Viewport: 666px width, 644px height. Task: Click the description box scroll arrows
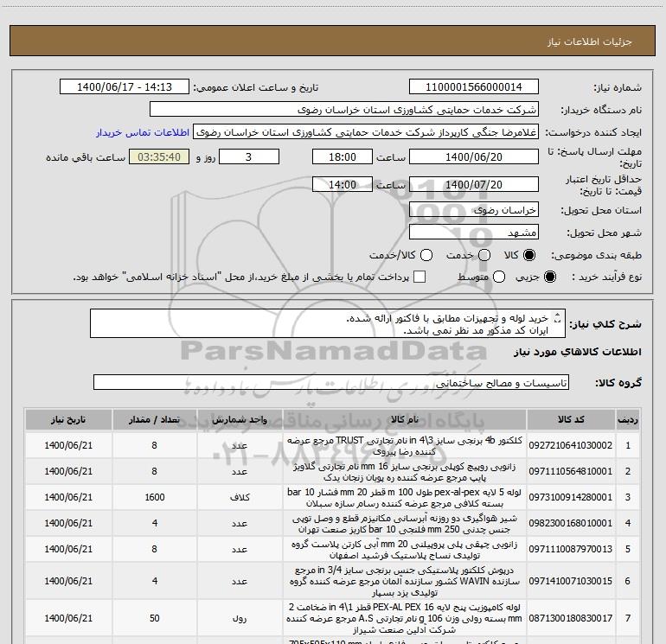click(x=558, y=317)
